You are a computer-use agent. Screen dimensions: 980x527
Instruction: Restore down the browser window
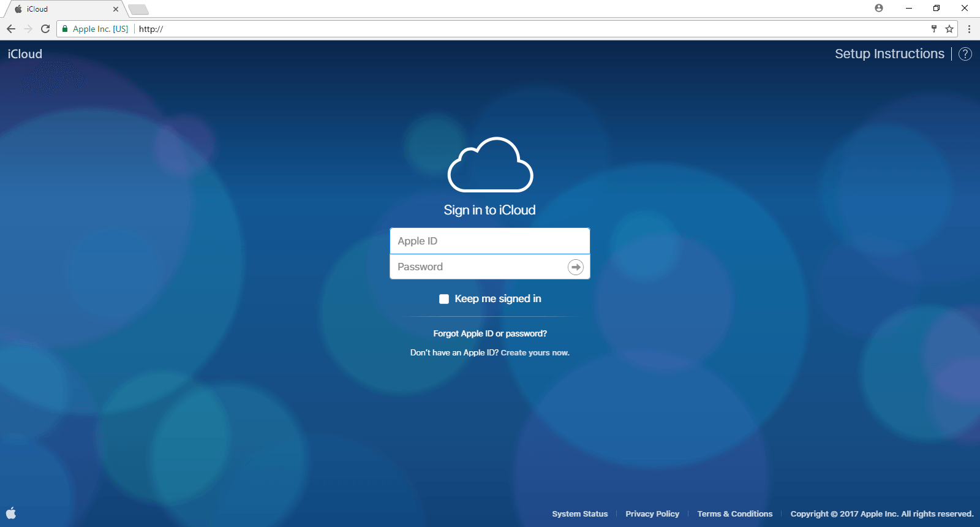937,8
